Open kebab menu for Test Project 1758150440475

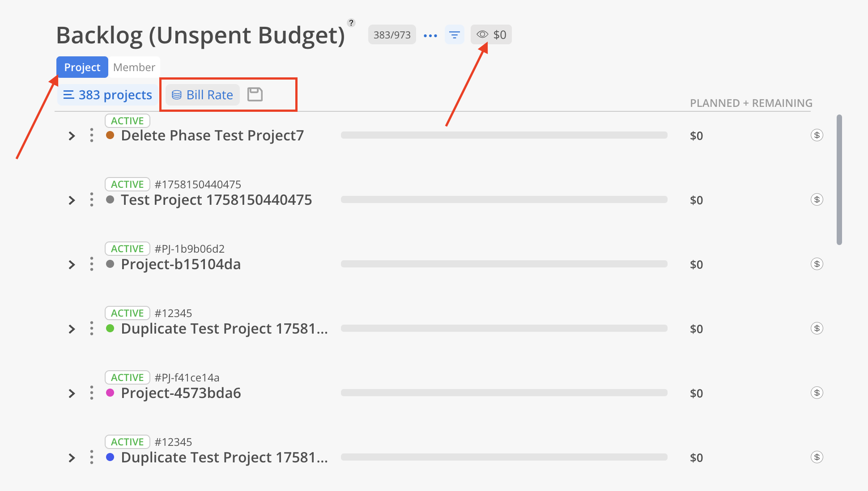point(92,199)
